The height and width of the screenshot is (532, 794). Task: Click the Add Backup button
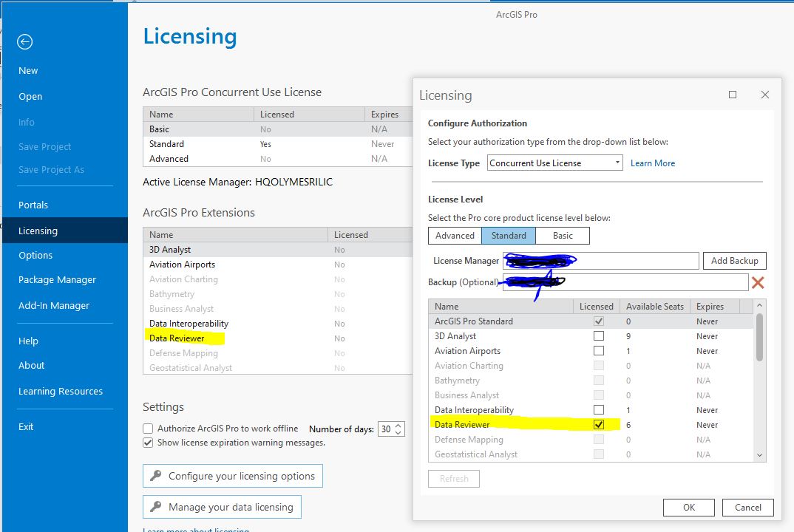(734, 260)
